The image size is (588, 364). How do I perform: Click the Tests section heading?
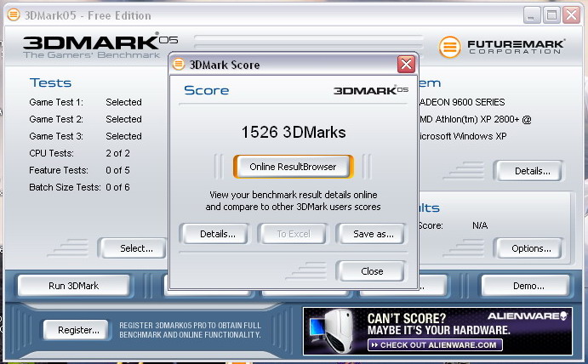click(50, 82)
